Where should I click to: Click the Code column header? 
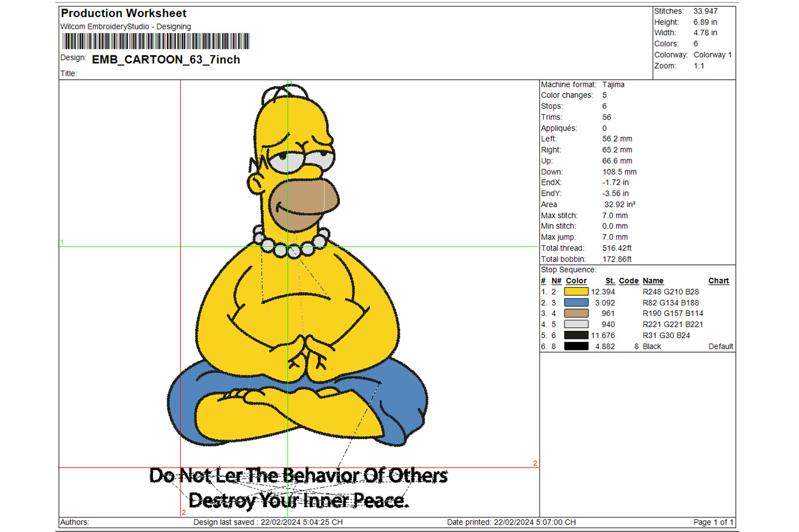[628, 281]
